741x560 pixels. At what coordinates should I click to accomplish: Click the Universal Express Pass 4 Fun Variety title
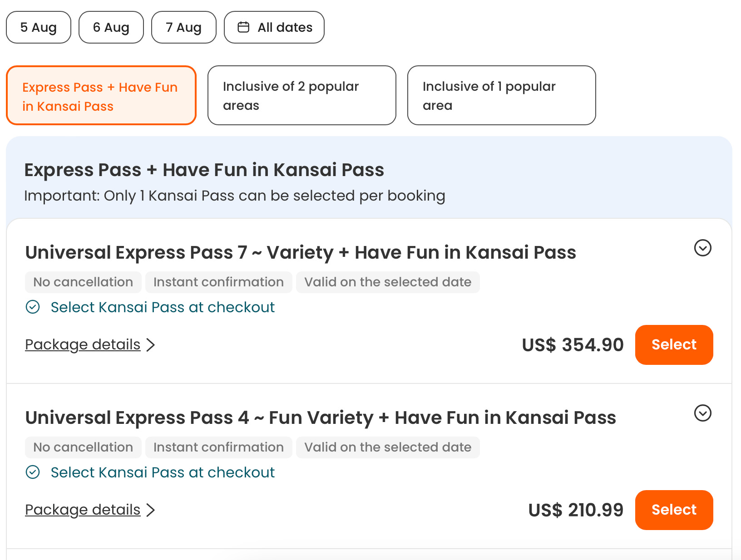(x=320, y=418)
